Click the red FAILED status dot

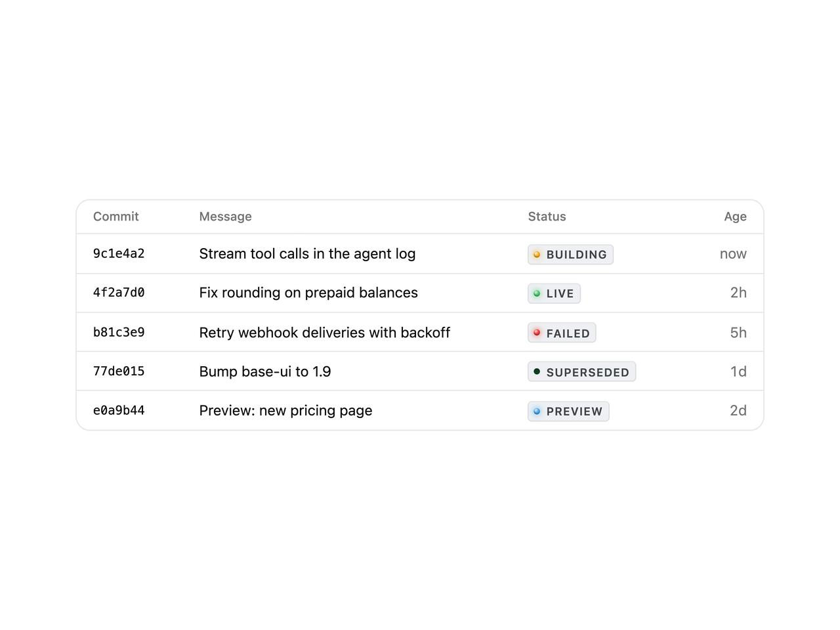click(x=537, y=333)
